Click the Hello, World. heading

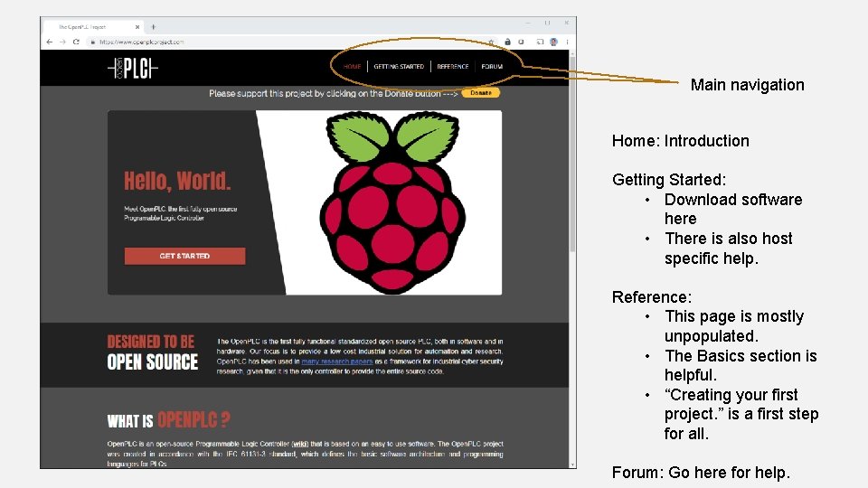(177, 181)
